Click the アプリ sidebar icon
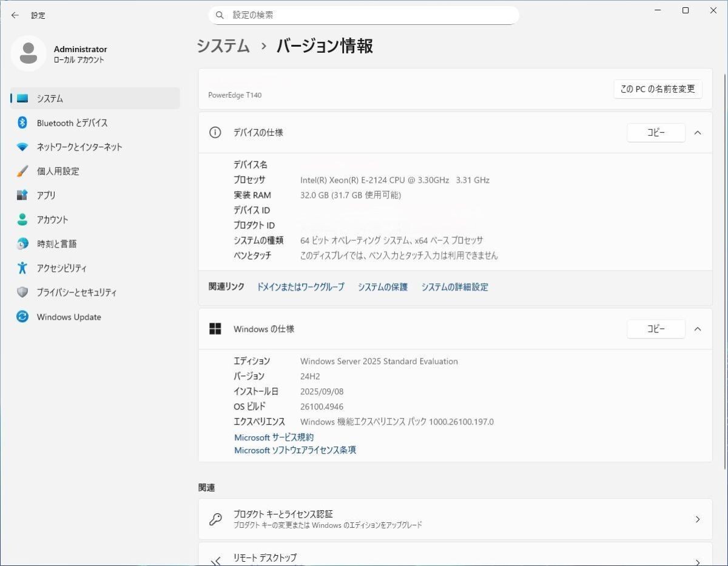The width and height of the screenshot is (728, 566). tap(22, 195)
